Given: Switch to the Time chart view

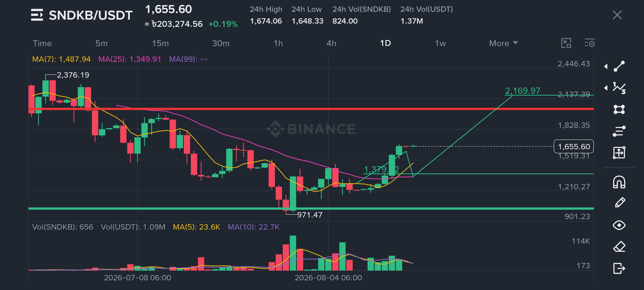Looking at the screenshot, I should click(42, 43).
